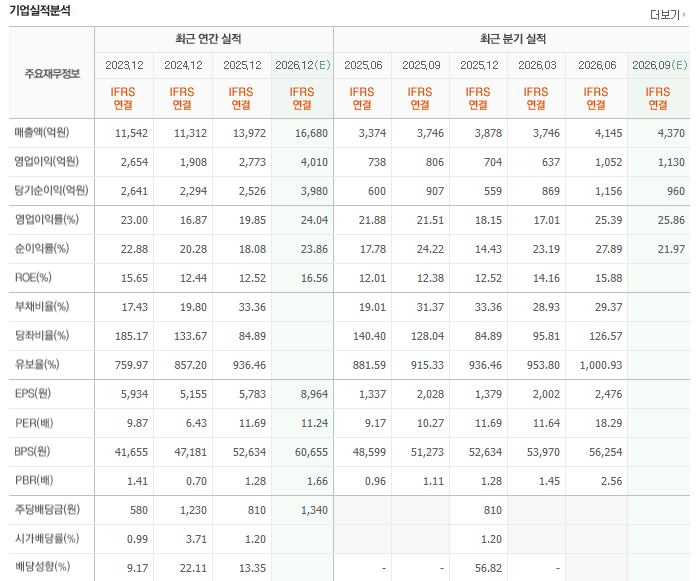Click the 16,680 estimated revenue cell
The height and width of the screenshot is (581, 697).
(x=311, y=133)
